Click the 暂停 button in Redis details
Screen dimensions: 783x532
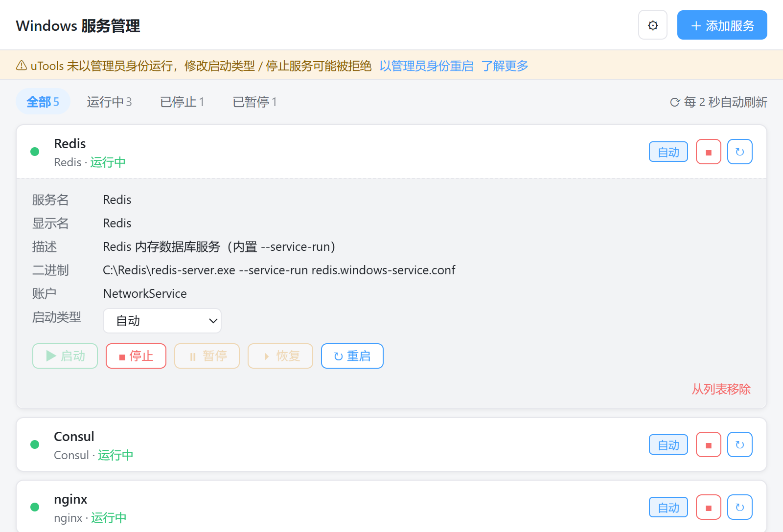[x=207, y=356]
